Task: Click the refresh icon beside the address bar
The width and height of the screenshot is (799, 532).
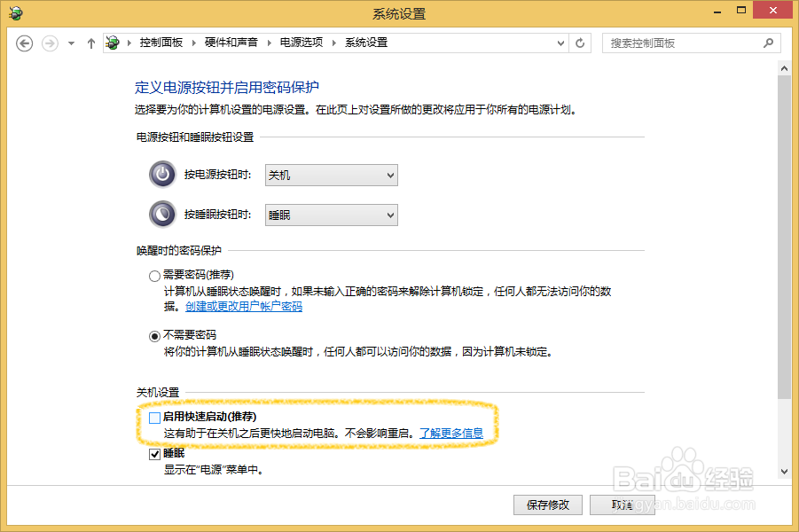Action: [x=580, y=42]
